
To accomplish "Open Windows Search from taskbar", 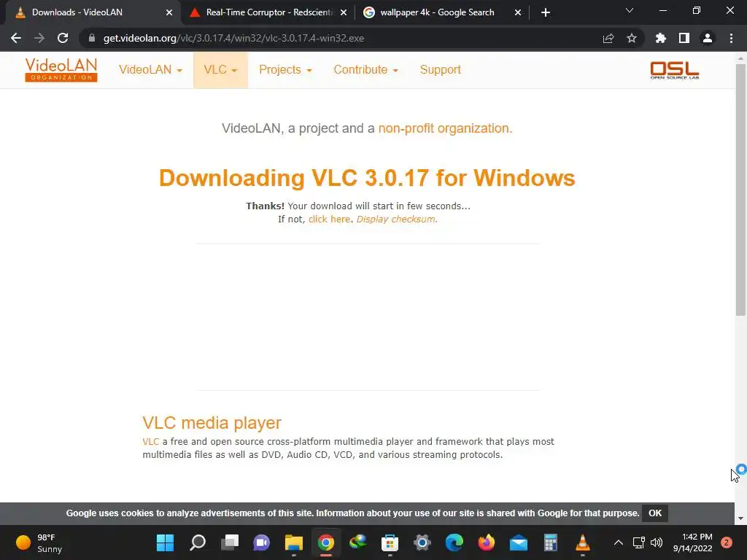I will (198, 542).
